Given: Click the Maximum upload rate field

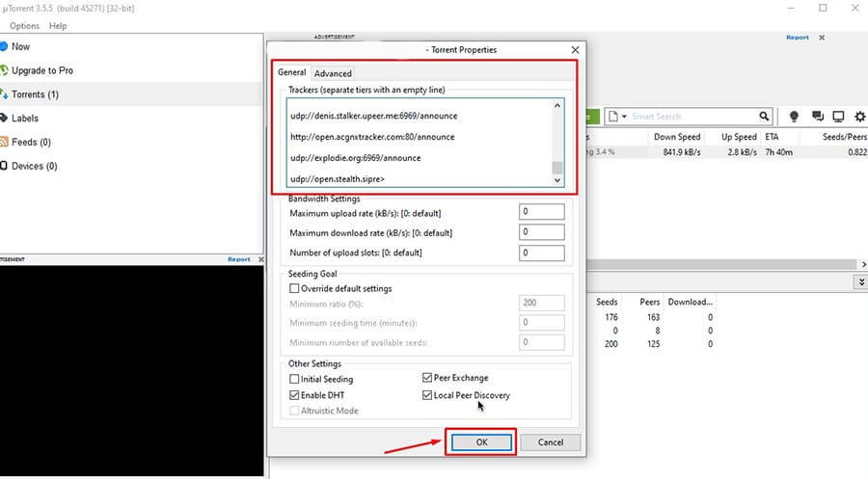Looking at the screenshot, I should click(541, 212).
